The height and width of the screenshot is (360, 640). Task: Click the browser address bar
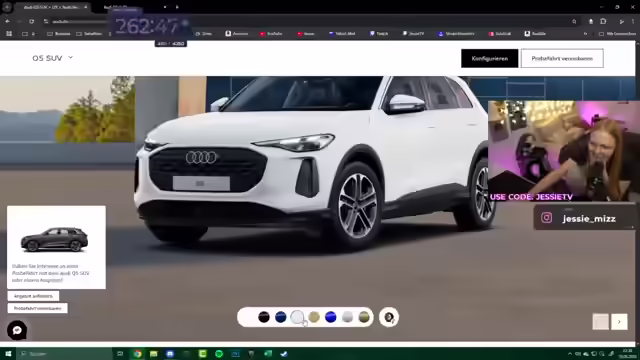(x=310, y=21)
